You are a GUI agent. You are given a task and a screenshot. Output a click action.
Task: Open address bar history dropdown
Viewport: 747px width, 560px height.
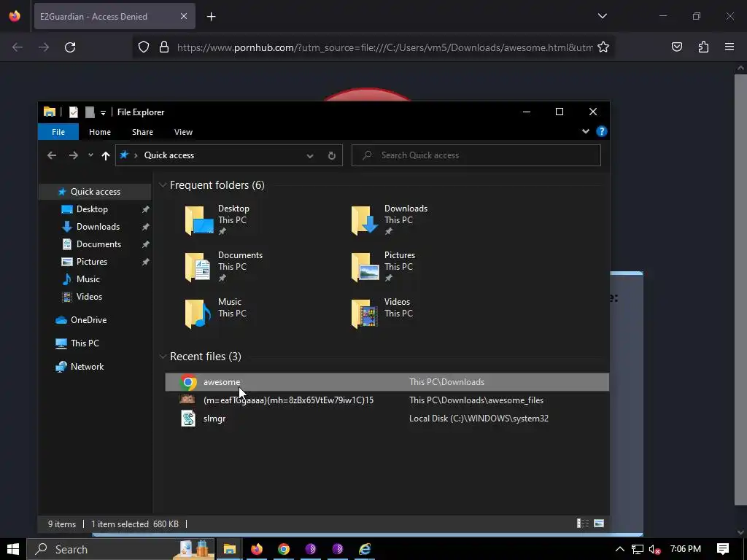pos(309,156)
